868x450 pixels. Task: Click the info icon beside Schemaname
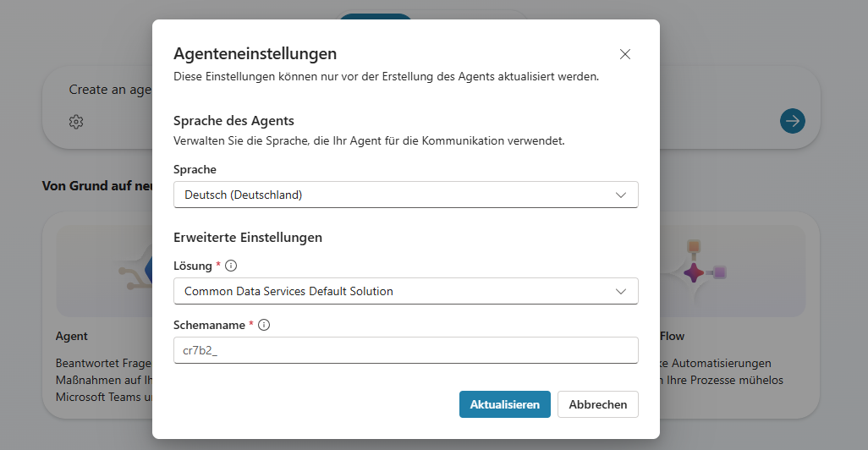[x=264, y=325]
